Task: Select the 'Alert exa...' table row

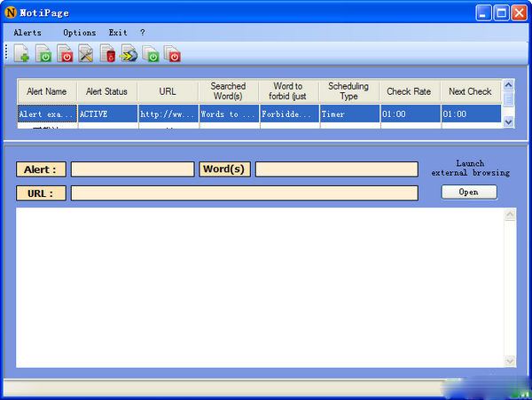Action: tap(47, 114)
